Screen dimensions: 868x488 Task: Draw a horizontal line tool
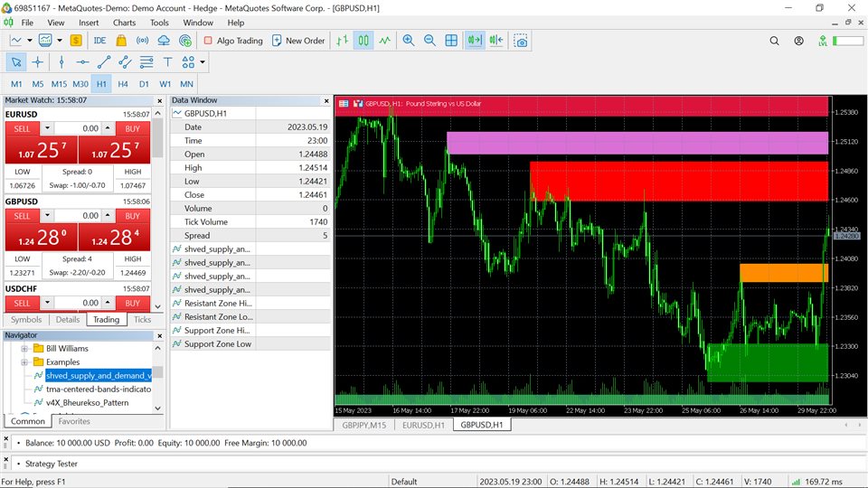[82, 62]
